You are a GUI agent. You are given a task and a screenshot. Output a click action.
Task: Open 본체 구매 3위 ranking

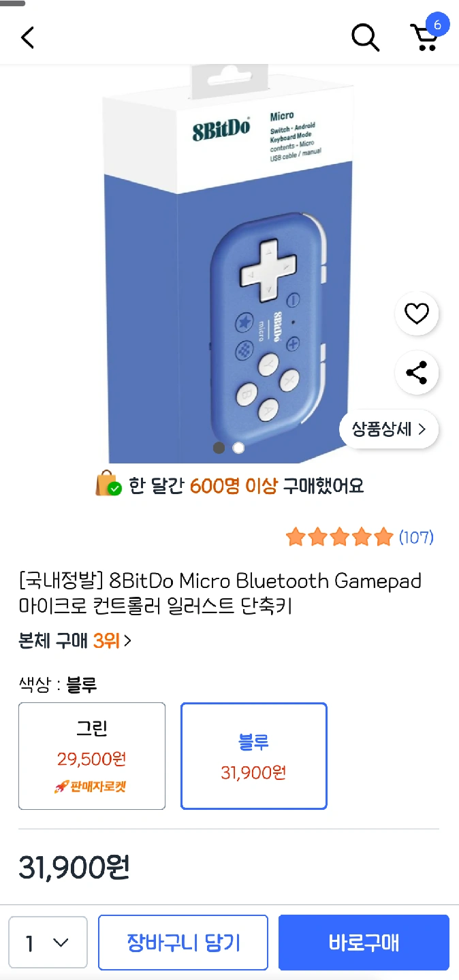[x=75, y=640]
